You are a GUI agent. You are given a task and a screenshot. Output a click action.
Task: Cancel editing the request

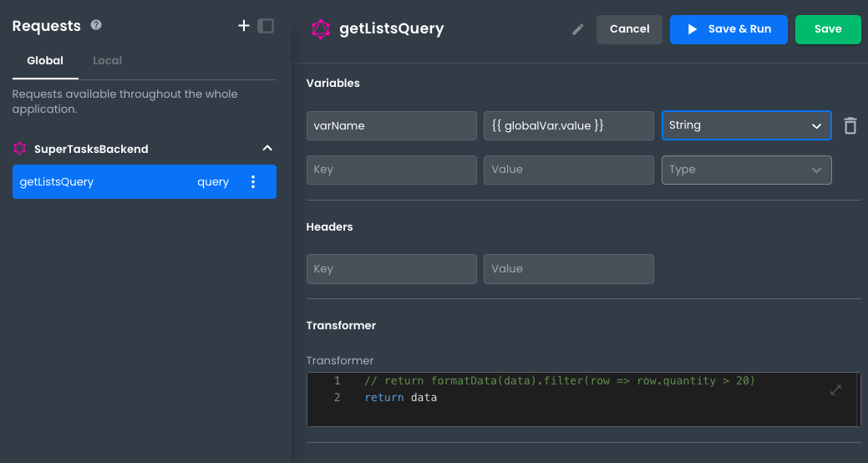click(629, 29)
